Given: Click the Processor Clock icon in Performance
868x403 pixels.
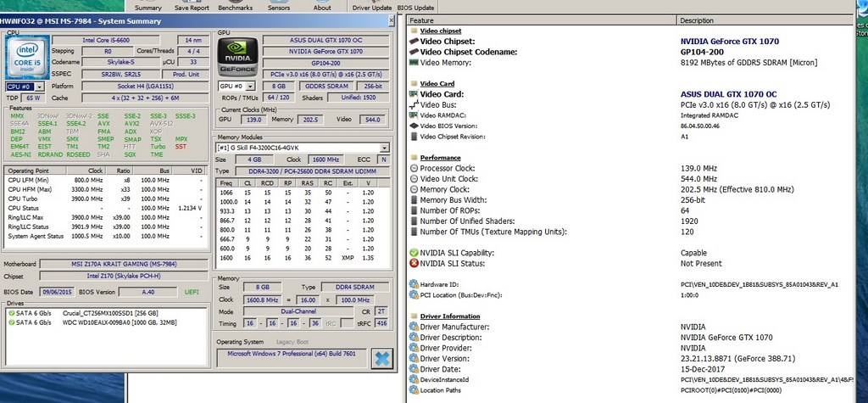Looking at the screenshot, I should click(414, 169).
